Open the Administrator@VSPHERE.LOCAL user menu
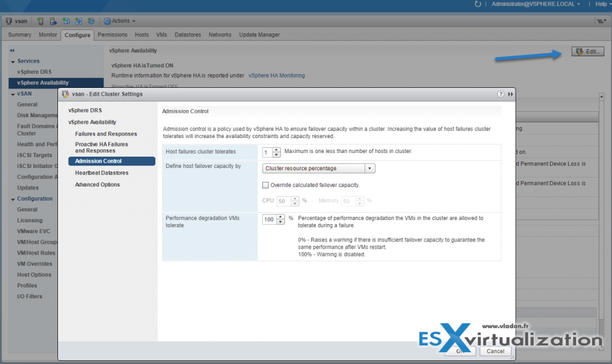Image resolution: width=612 pixels, height=364 pixels. (535, 4)
